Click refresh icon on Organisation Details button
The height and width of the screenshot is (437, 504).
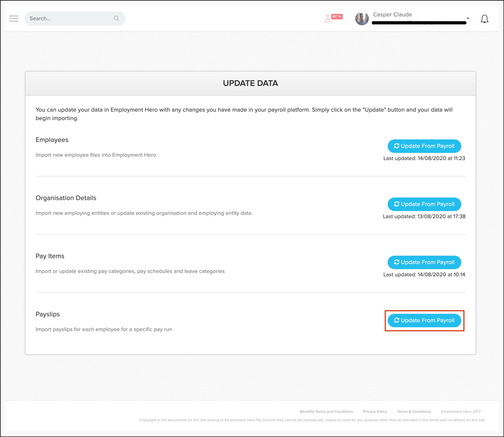[397, 204]
